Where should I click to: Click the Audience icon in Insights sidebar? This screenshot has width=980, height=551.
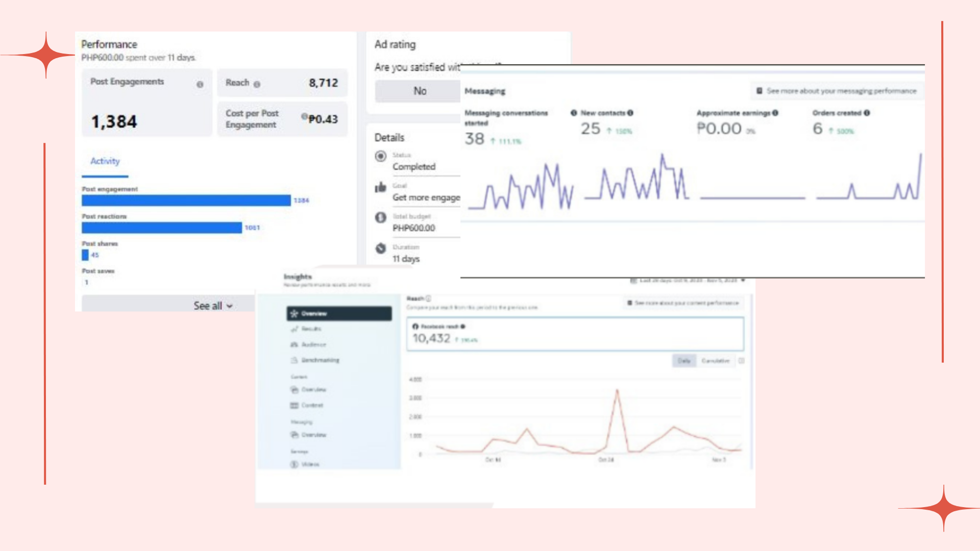click(294, 345)
